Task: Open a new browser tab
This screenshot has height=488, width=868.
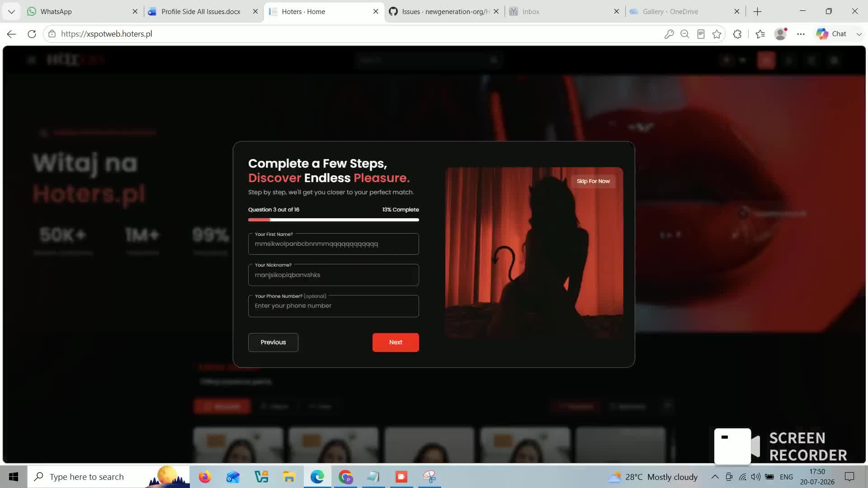Action: pos(758,11)
